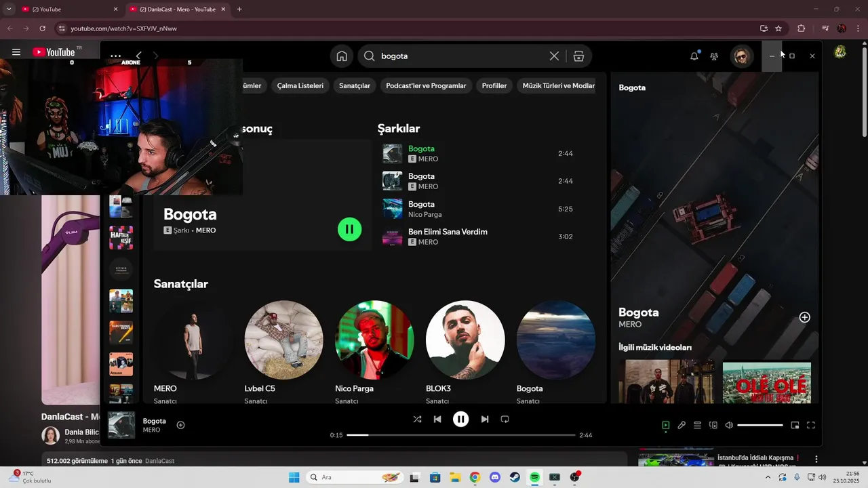Reload the YouTube page
The width and height of the screenshot is (868, 488).
pos(42,28)
